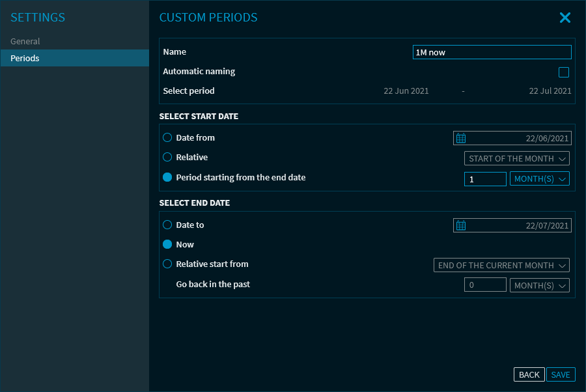
Task: Switch to Periods in settings sidebar
Action: point(25,59)
